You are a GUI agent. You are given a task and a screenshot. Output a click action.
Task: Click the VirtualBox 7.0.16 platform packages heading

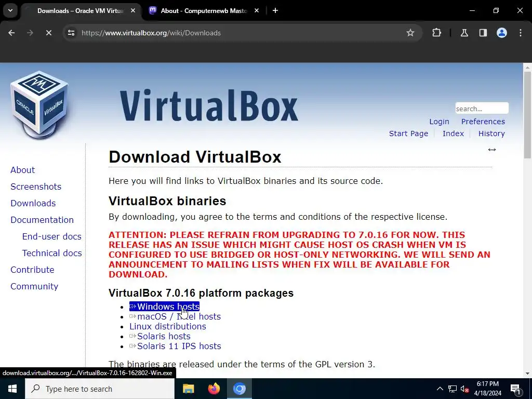201,293
